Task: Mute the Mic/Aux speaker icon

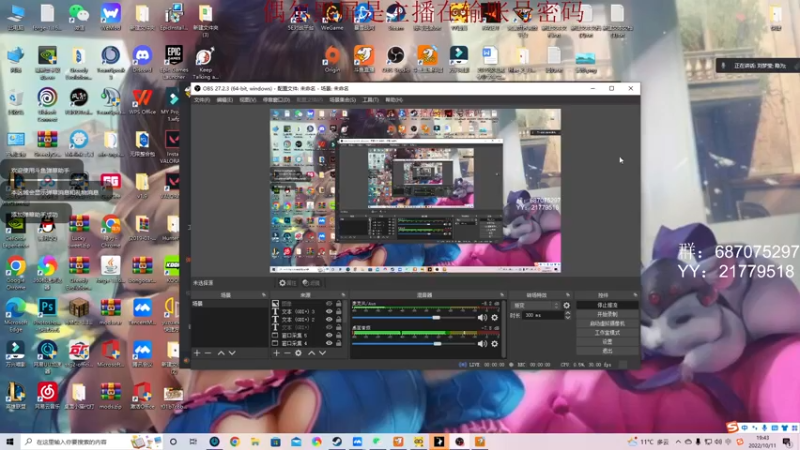Action: [482, 317]
